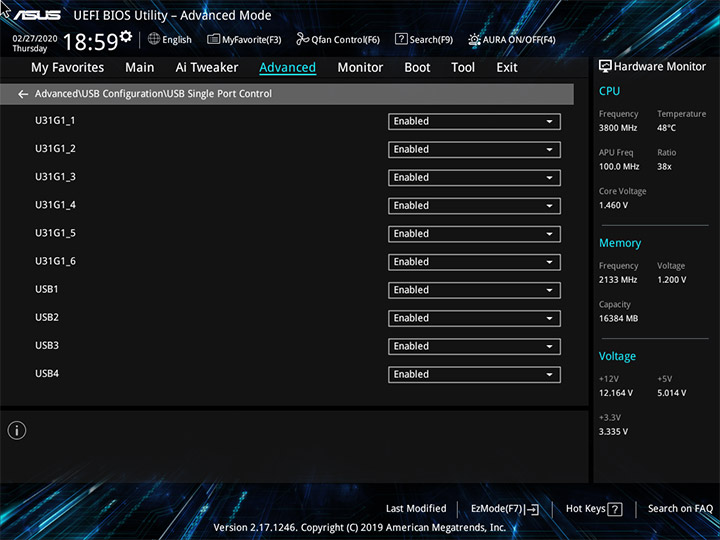Open the Search on FAQ link
Screen dimensions: 720x540
pyautogui.click(x=680, y=508)
